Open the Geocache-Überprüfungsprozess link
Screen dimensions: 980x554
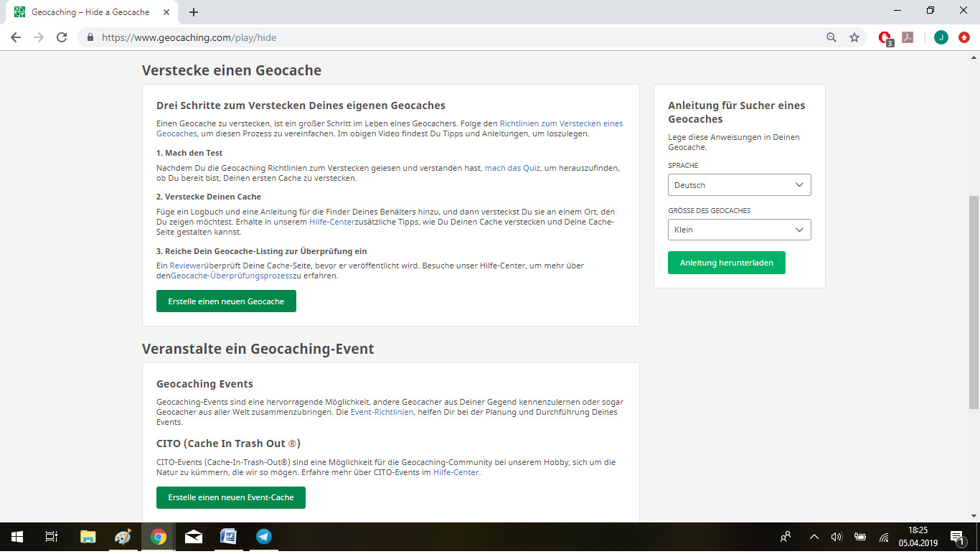(231, 276)
